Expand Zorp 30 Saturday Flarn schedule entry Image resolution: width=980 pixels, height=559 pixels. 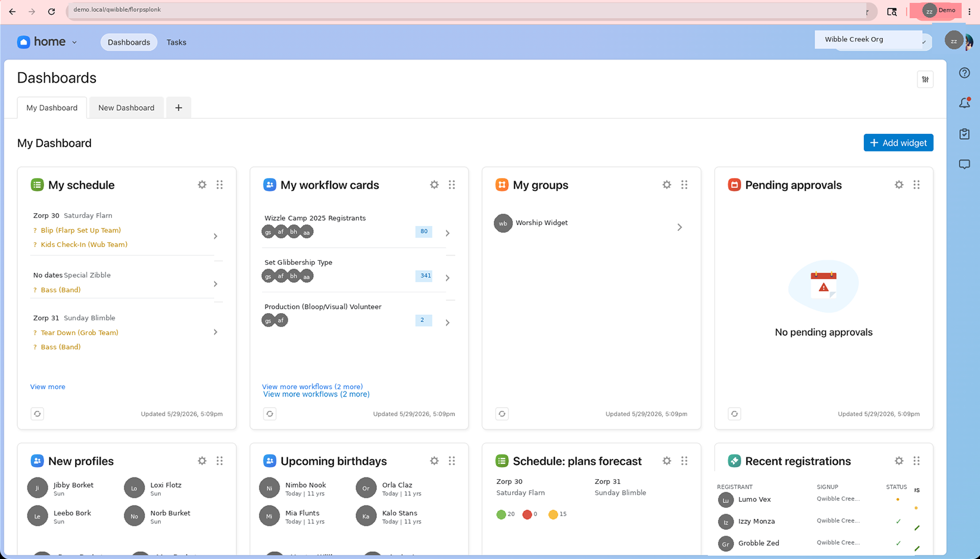(216, 236)
